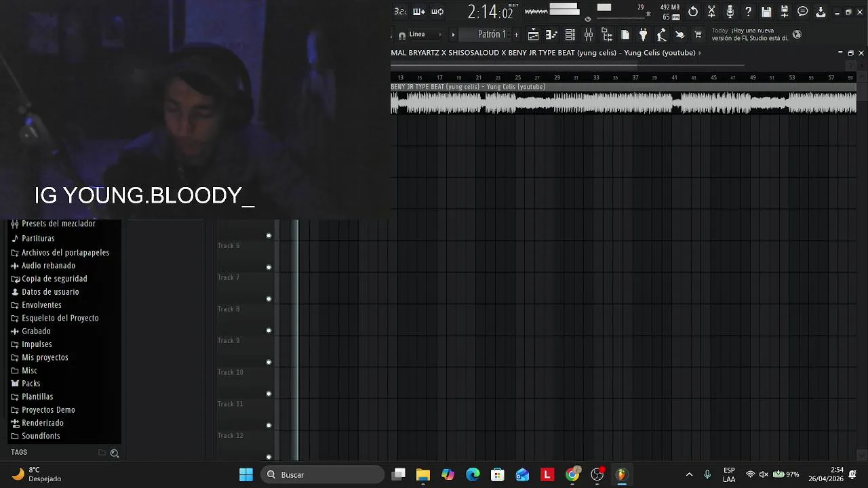Viewport: 868px width, 488px height.
Task: Open the Playlist view icon
Action: [534, 35]
